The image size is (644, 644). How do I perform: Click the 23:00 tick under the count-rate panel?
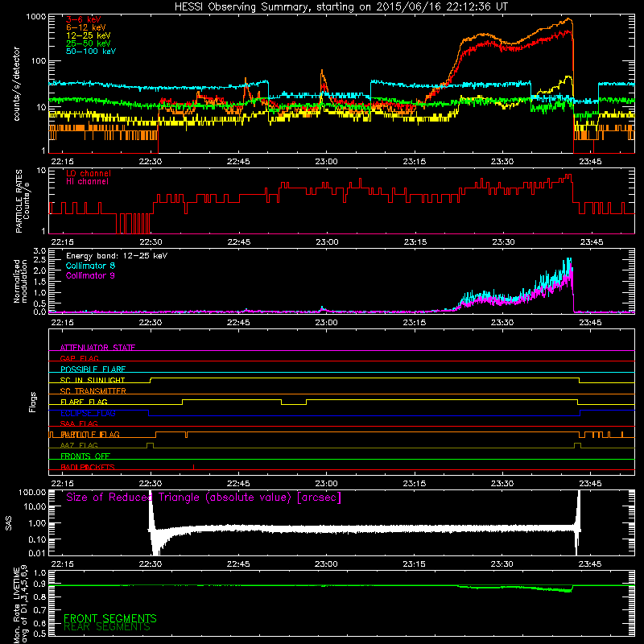click(x=326, y=162)
